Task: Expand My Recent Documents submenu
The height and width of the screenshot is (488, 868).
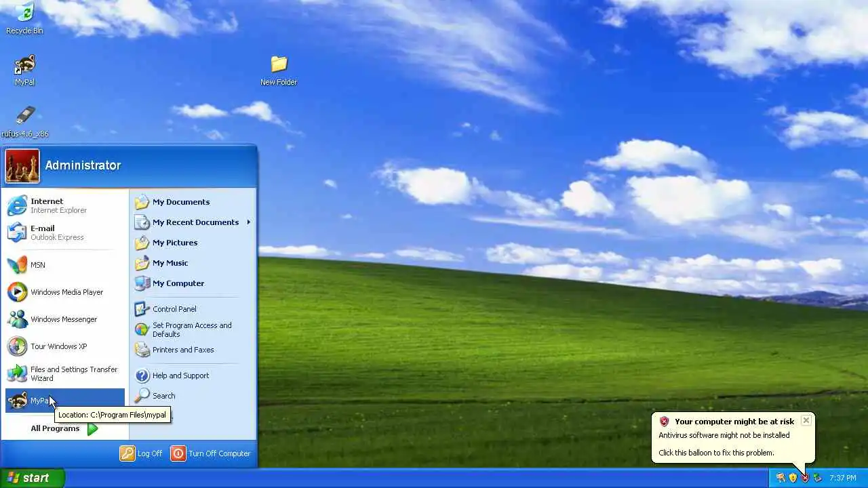Action: click(x=193, y=222)
